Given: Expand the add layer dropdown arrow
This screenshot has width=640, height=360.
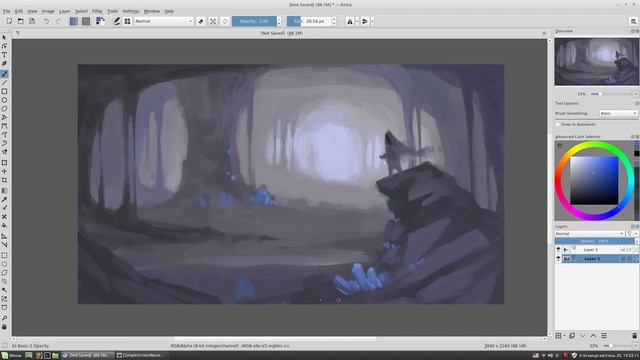Looking at the screenshot, I should click(564, 336).
